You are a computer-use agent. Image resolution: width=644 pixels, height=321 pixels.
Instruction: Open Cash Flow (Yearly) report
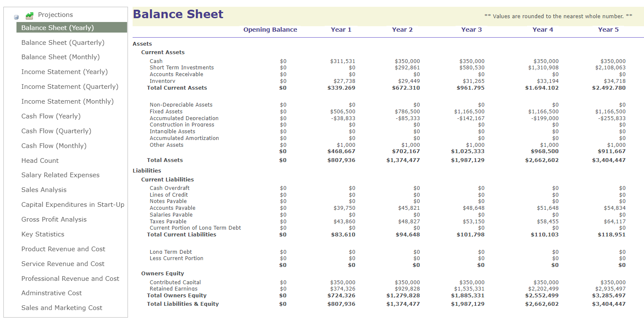coord(51,116)
